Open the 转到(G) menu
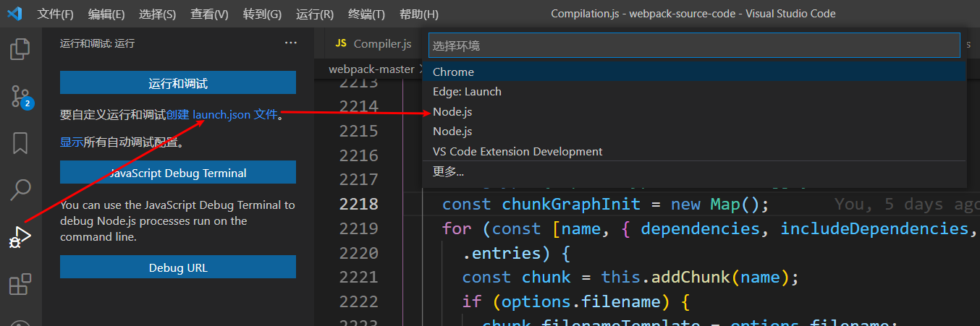This screenshot has height=326, width=980. coord(262,14)
